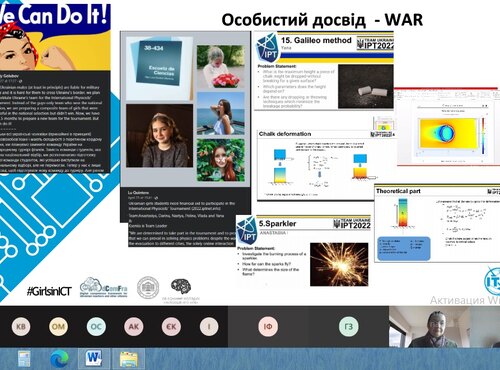Click the round university seal logo
The height and width of the screenshot is (370, 500).
click(x=148, y=287)
